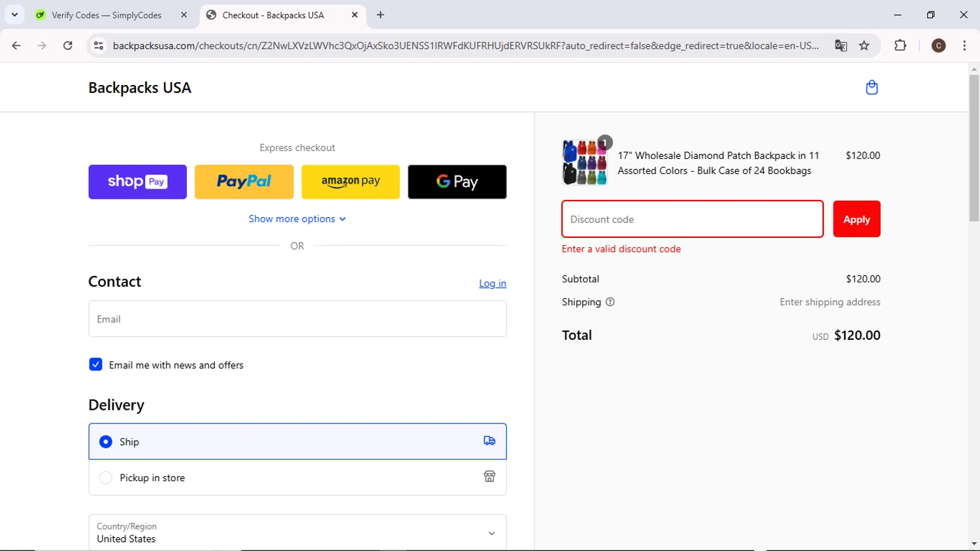Screen dimensions: 980x551
Task: Reload the checkout page
Action: tap(68, 46)
